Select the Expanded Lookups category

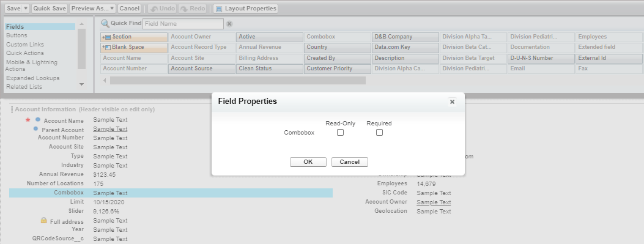33,78
